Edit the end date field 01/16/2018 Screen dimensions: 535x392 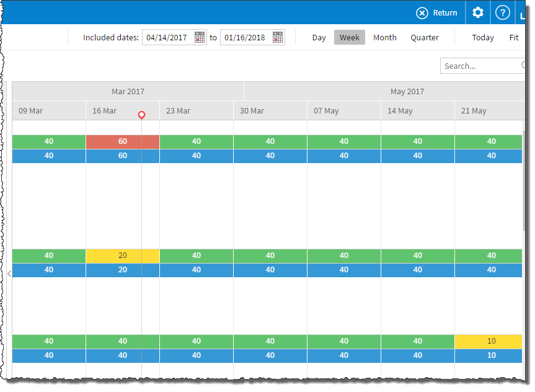pyautogui.click(x=245, y=38)
